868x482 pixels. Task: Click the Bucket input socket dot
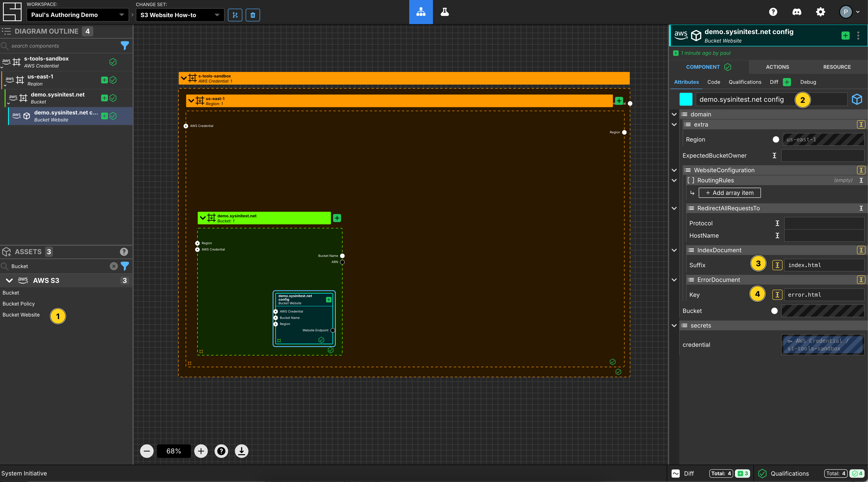(774, 311)
